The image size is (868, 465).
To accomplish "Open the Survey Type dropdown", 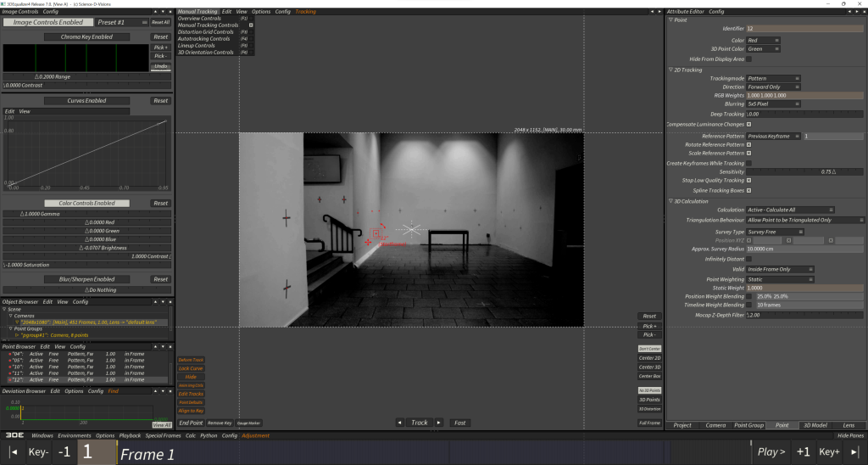I will pyautogui.click(x=774, y=232).
